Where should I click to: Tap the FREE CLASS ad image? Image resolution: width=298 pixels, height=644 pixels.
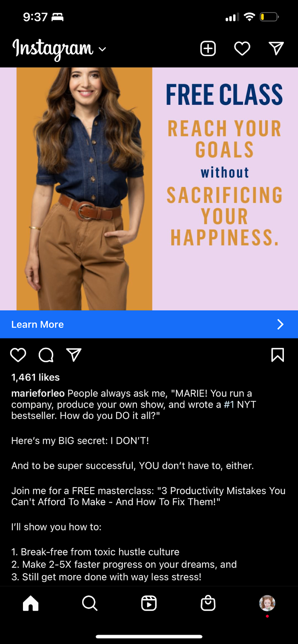[x=149, y=189]
